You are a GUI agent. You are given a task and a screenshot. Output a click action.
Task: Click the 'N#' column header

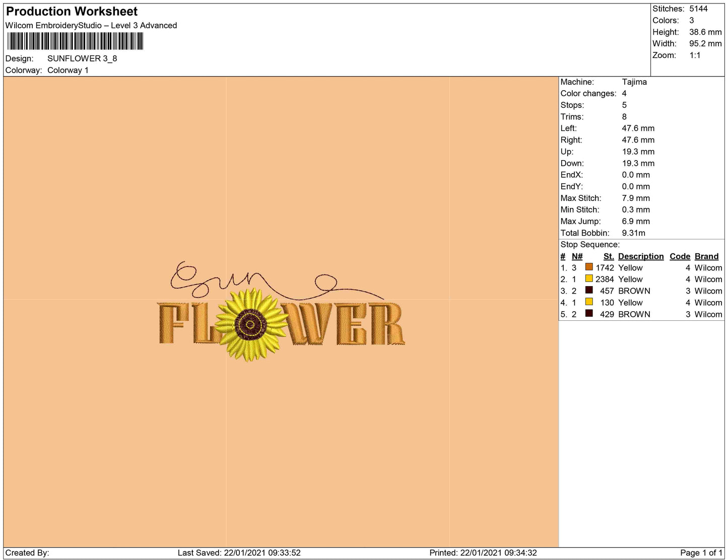(577, 256)
